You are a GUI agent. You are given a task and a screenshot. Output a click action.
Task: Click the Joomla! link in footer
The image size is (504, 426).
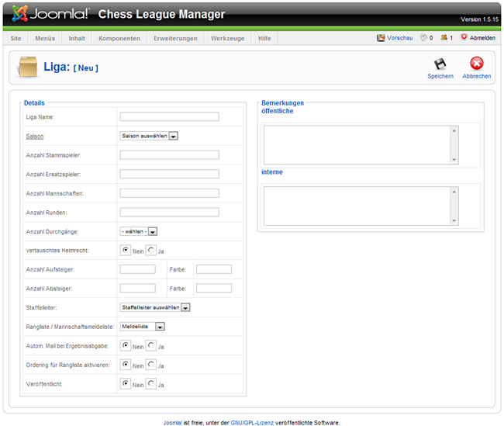pyautogui.click(x=172, y=423)
